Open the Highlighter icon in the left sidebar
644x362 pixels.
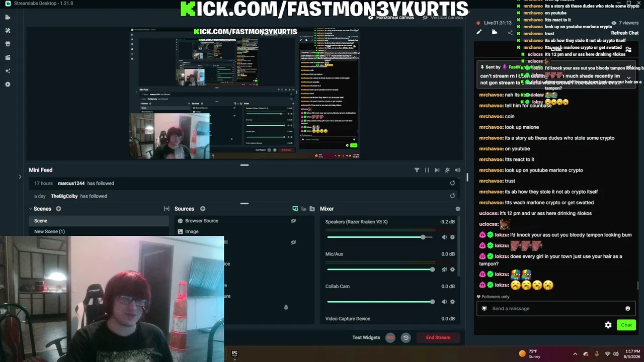click(8, 57)
